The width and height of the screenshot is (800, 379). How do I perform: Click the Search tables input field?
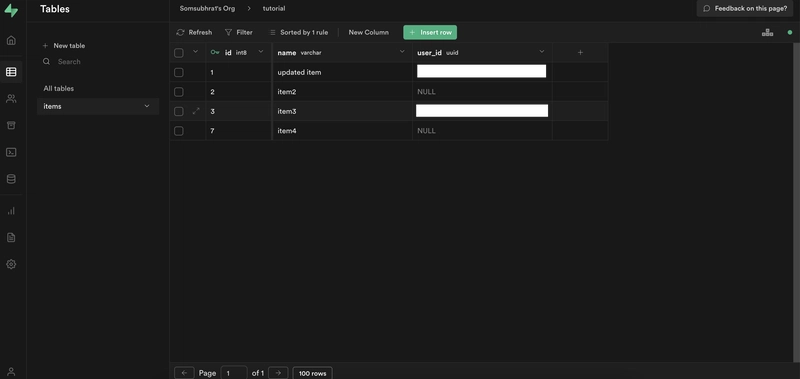(x=98, y=61)
